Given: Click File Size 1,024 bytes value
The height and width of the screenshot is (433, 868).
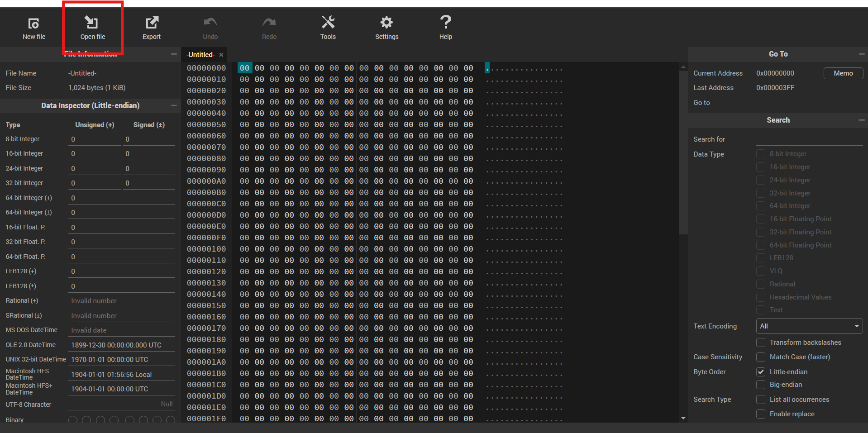Looking at the screenshot, I should point(97,88).
